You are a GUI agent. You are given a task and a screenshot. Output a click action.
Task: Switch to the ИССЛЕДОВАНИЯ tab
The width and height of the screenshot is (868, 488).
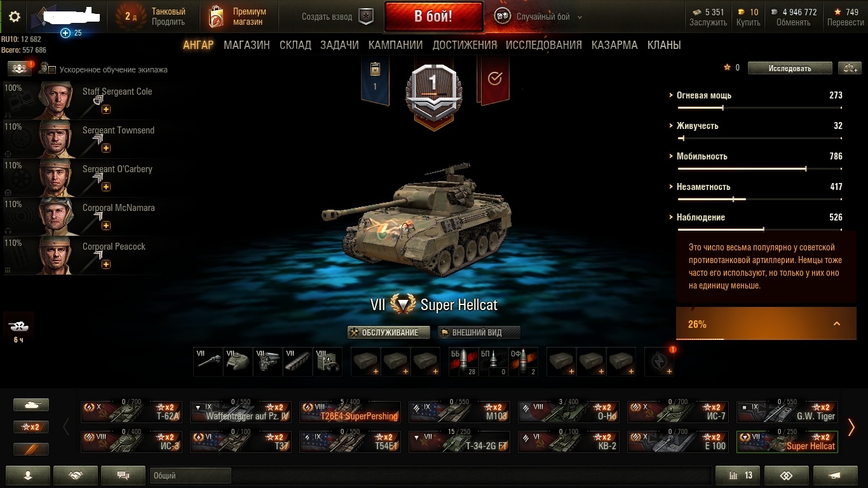point(544,45)
